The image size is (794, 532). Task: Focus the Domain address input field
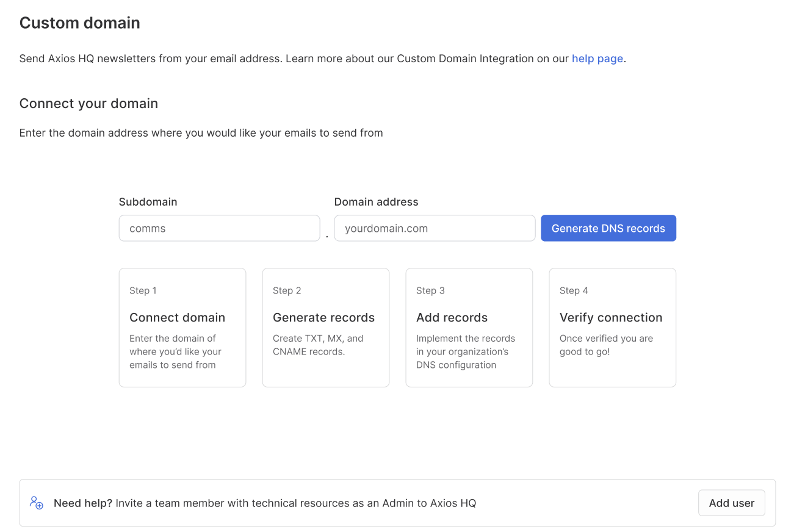coord(435,228)
